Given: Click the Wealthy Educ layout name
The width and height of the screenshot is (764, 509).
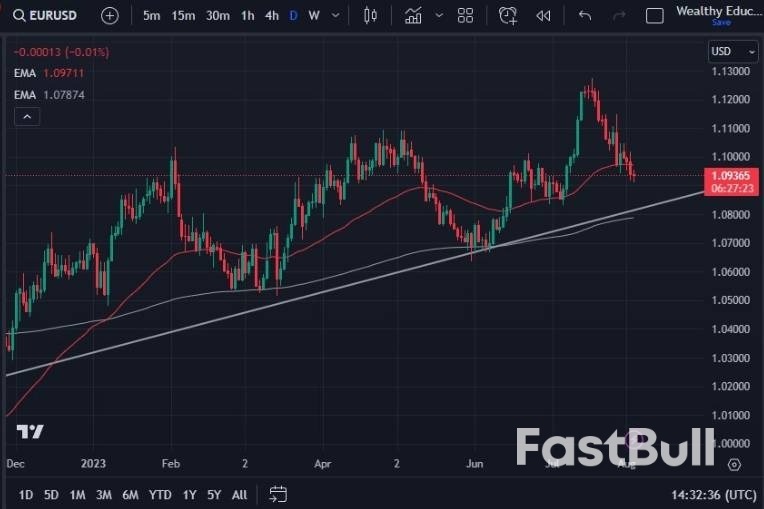Looking at the screenshot, I should pos(714,11).
